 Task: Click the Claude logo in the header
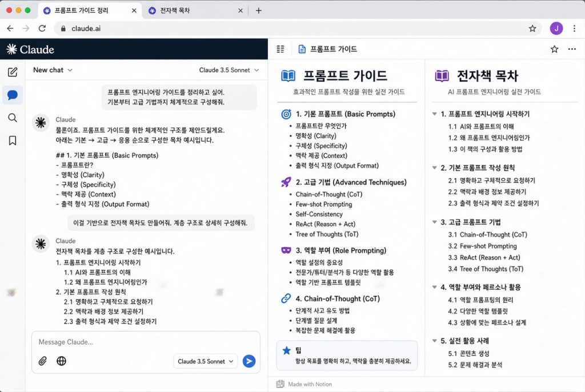(x=30, y=49)
